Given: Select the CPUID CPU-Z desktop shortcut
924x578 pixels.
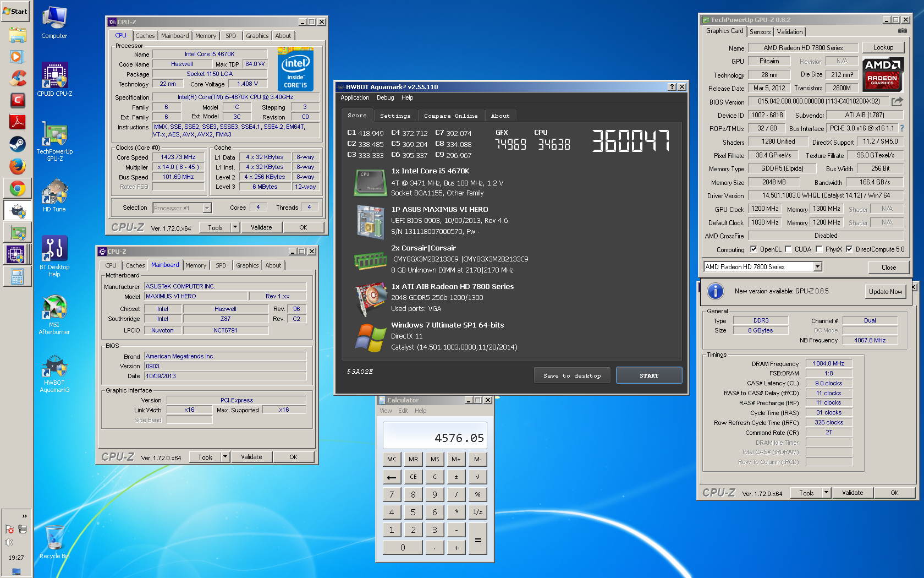Looking at the screenshot, I should [54, 79].
